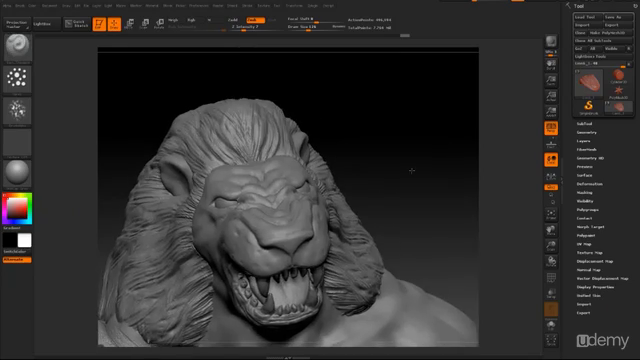Click the Zoom canvas icon
Image resolution: width=640 pixels, height=360 pixels.
pyautogui.click(x=551, y=80)
